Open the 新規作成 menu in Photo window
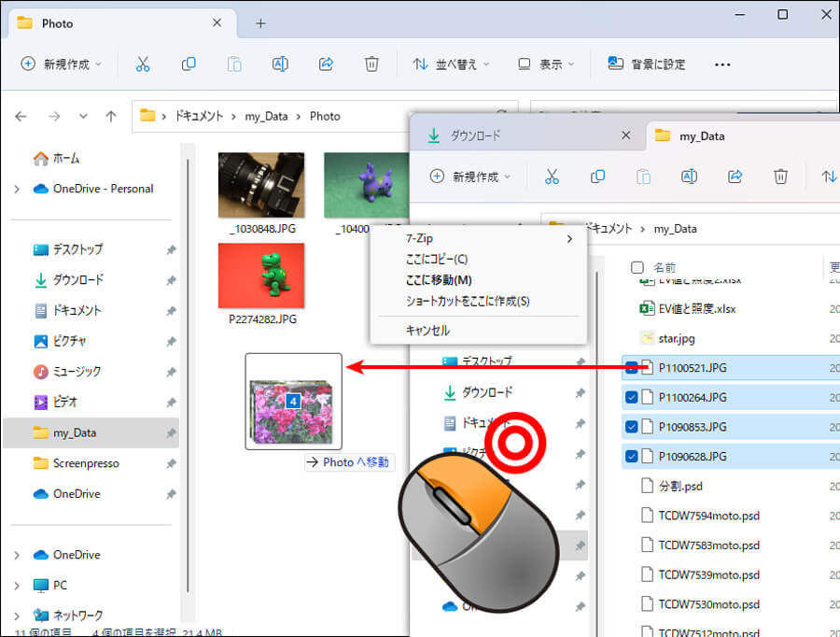840x637 pixels. (x=61, y=64)
